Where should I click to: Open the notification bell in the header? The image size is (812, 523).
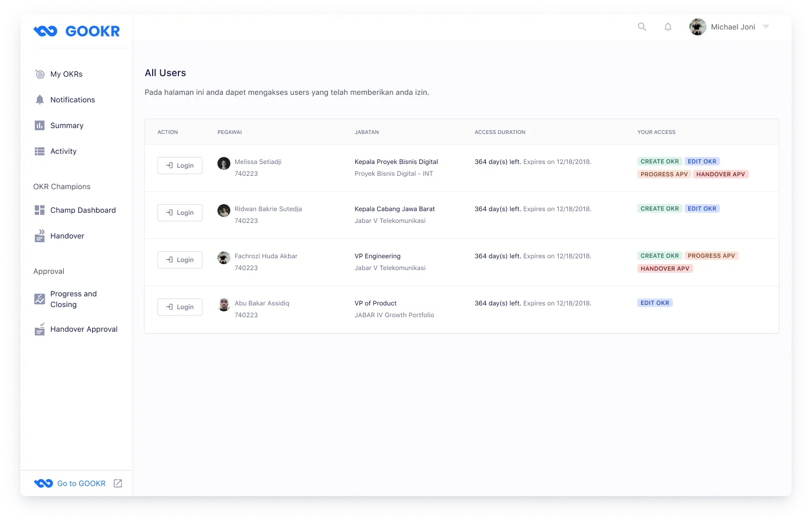coord(668,27)
